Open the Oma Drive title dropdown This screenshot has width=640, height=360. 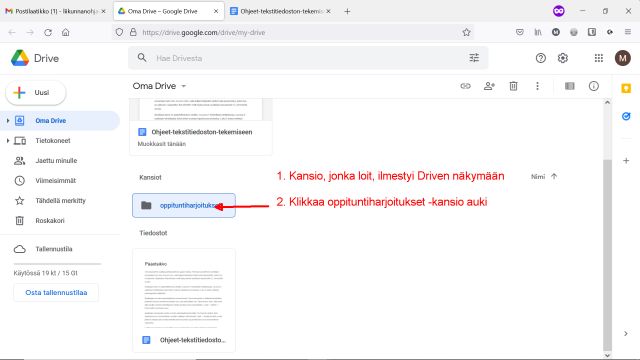[x=184, y=86]
